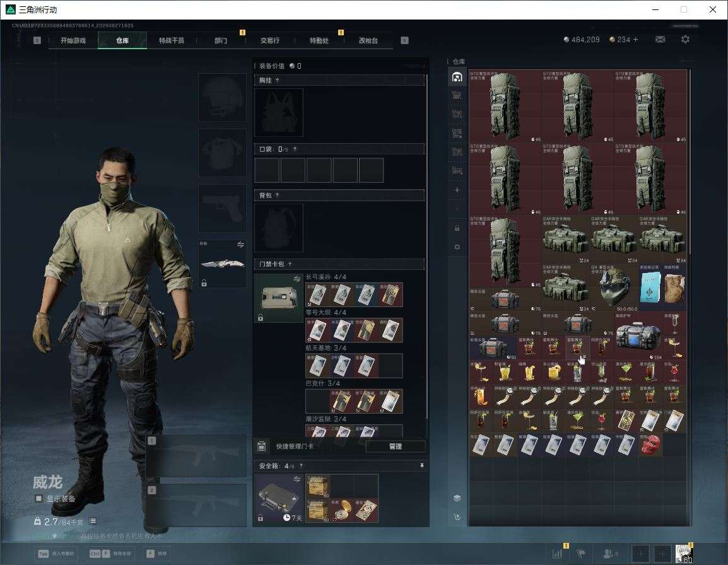Image resolution: width=728 pixels, height=565 pixels.
Task: Open the 特勤处 tab
Action: [319, 40]
